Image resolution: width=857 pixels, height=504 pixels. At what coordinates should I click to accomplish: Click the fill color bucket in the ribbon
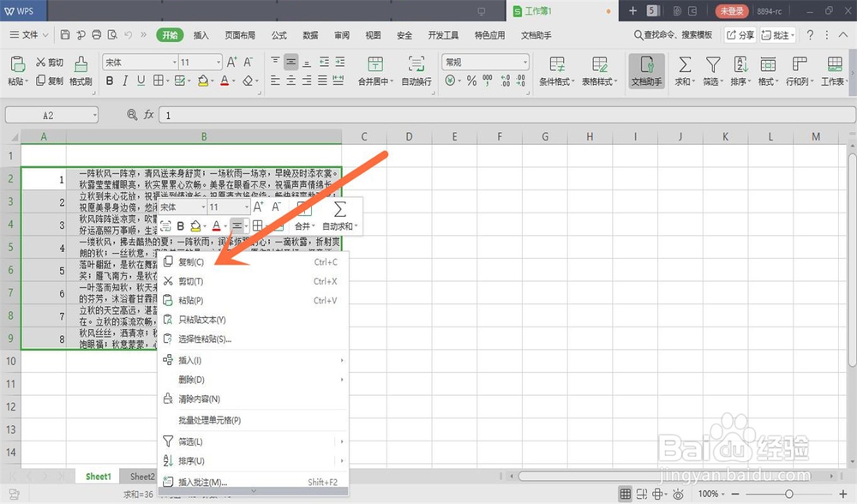click(x=203, y=81)
